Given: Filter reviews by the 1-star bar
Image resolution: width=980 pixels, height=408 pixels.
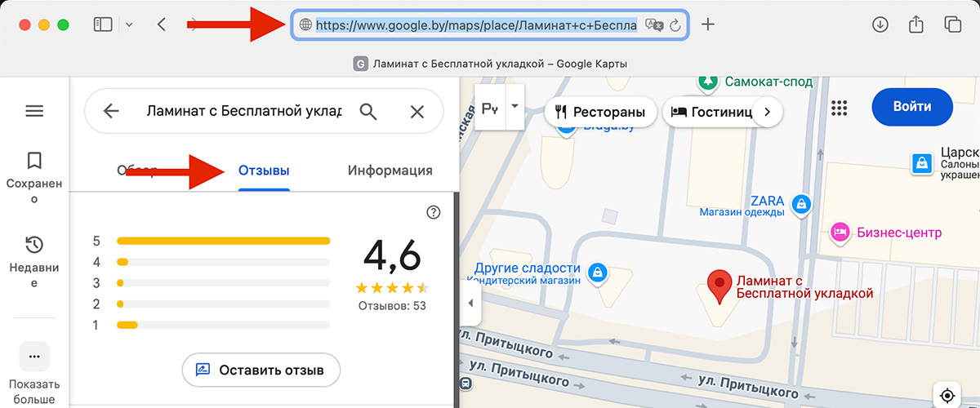Looking at the screenshot, I should (223, 325).
